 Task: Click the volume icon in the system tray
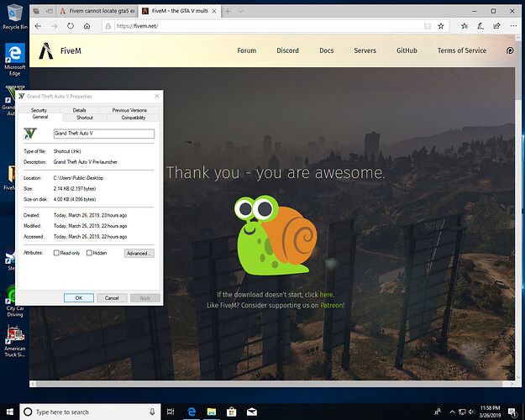click(x=472, y=412)
